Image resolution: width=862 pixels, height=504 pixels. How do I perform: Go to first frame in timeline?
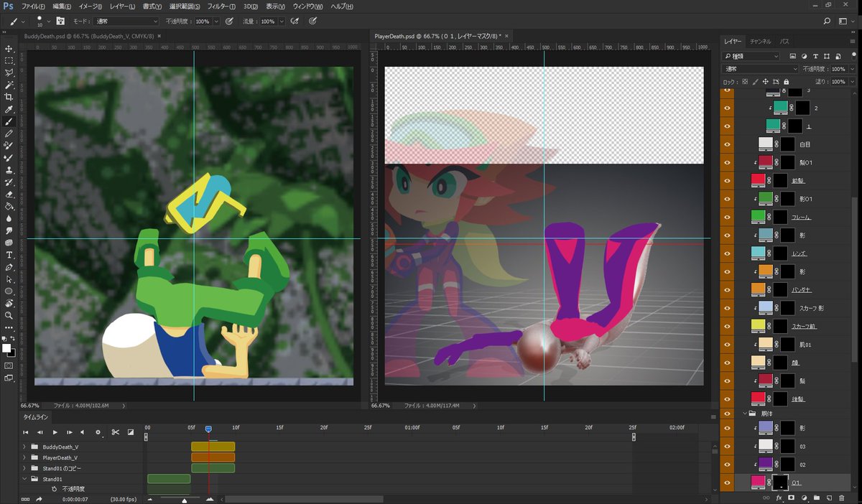(25, 432)
